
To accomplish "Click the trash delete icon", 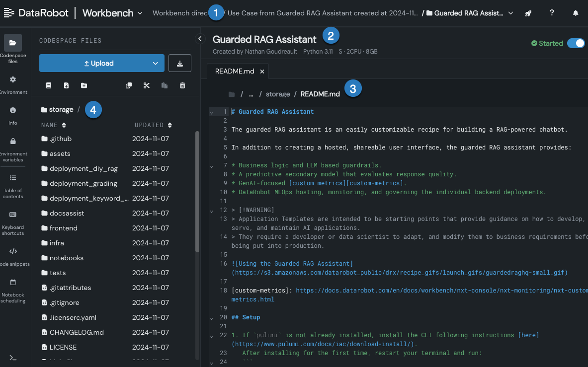I will pyautogui.click(x=182, y=85).
